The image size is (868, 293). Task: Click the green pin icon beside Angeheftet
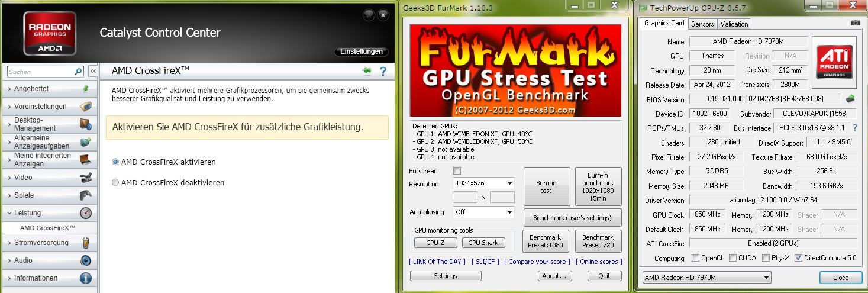click(x=86, y=89)
